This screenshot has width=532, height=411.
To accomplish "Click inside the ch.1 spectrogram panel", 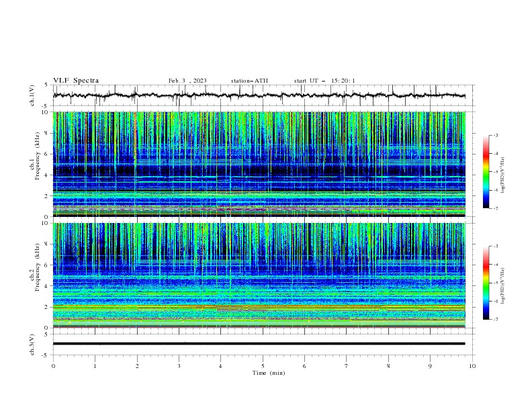I will 259,164.
